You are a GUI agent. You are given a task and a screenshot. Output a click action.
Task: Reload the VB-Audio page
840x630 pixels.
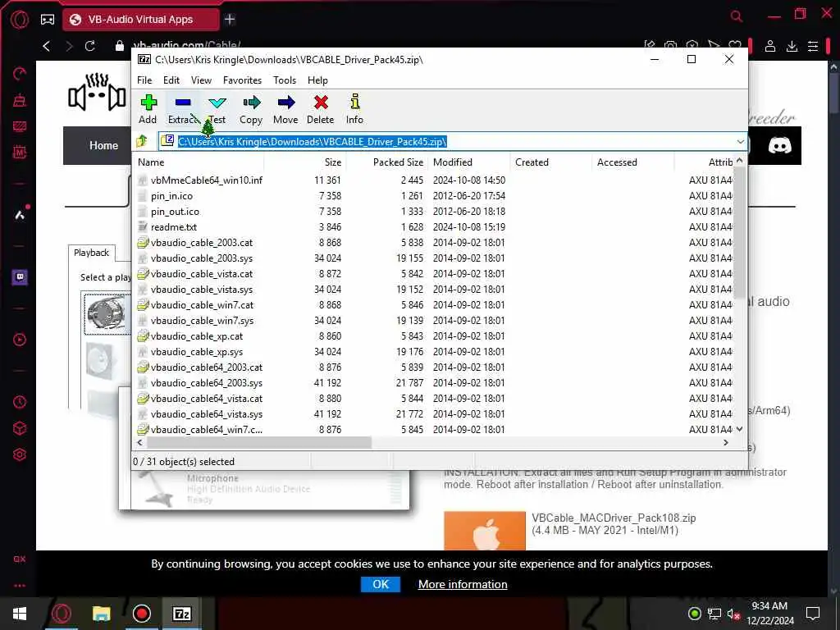coord(90,46)
